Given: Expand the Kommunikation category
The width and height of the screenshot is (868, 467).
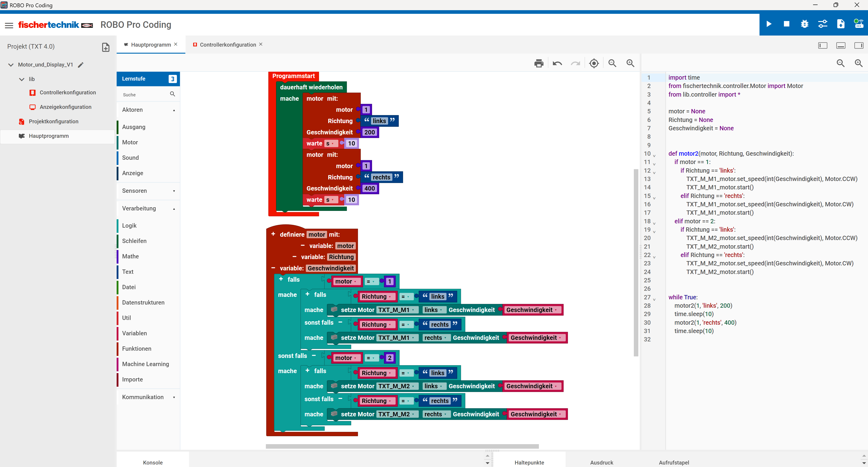Looking at the screenshot, I should 148,397.
